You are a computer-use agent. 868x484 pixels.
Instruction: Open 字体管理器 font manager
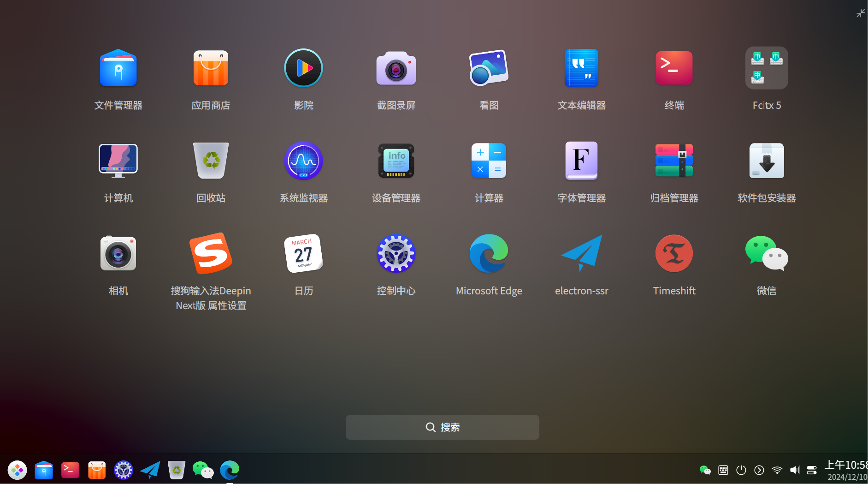click(581, 161)
